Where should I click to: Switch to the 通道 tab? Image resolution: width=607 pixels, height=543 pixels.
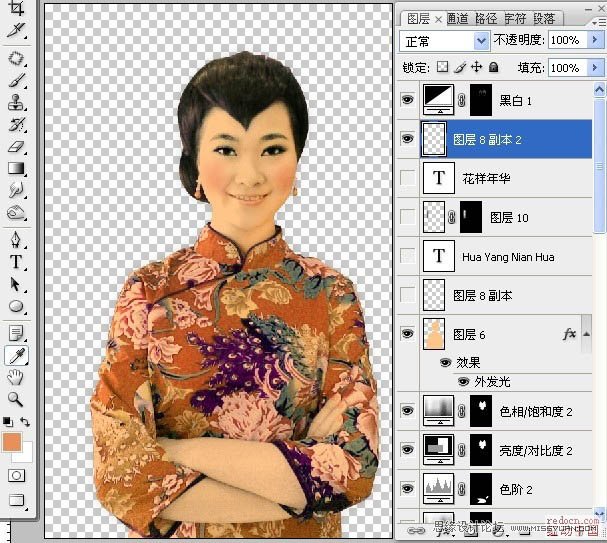(x=458, y=18)
